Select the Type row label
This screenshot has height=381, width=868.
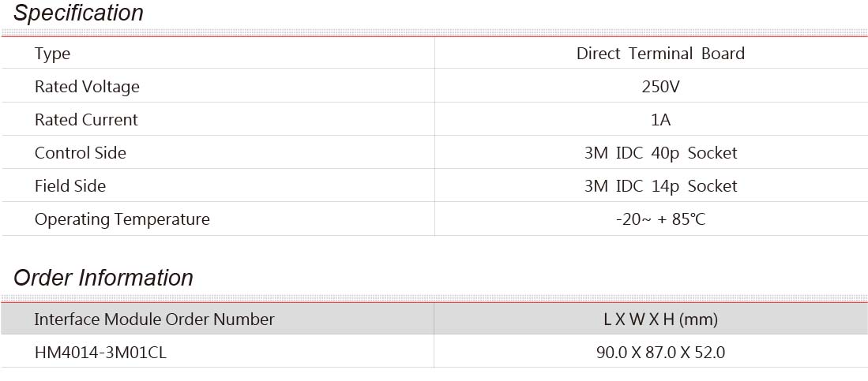tap(53, 54)
